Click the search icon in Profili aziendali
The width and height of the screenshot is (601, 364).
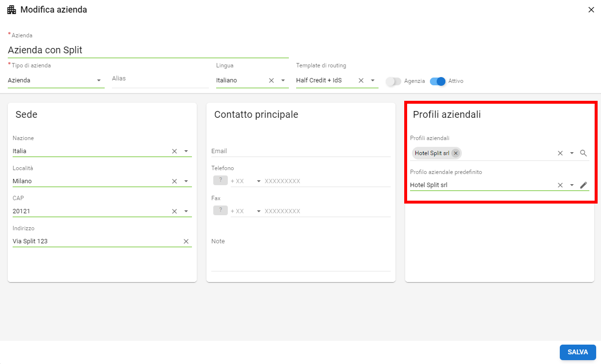[x=584, y=153]
